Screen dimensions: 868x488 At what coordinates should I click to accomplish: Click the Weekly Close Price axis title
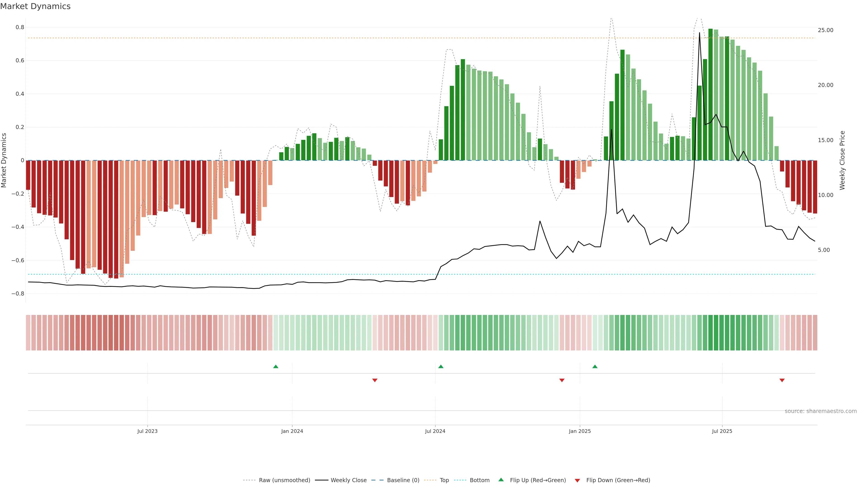pyautogui.click(x=842, y=160)
